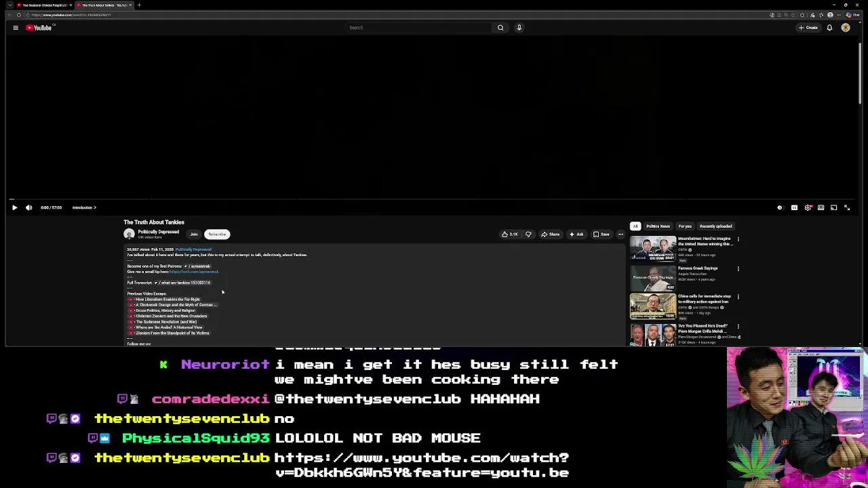Screen dimensions: 868x488
Task: Enter fullscreen mode
Action: click(x=847, y=207)
